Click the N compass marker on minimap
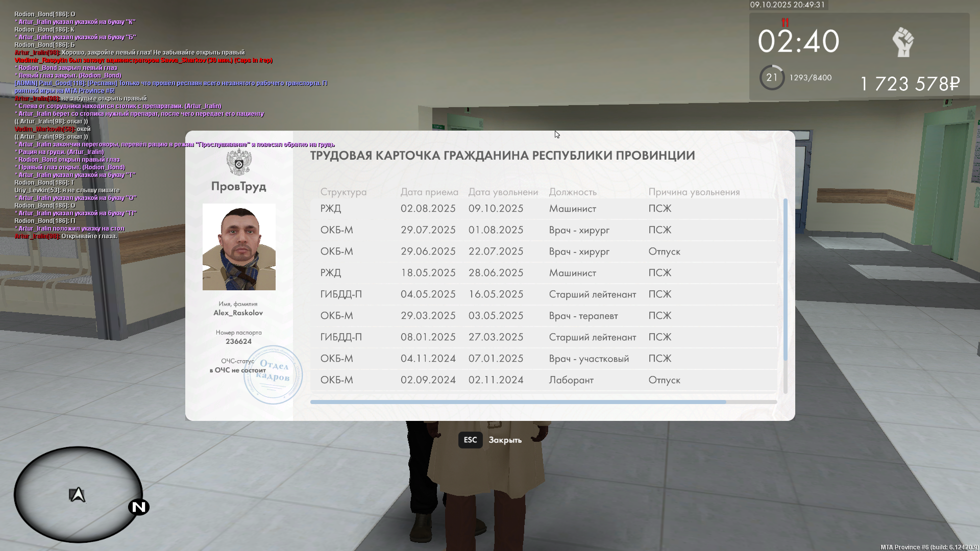The width and height of the screenshot is (980, 551). point(139,507)
